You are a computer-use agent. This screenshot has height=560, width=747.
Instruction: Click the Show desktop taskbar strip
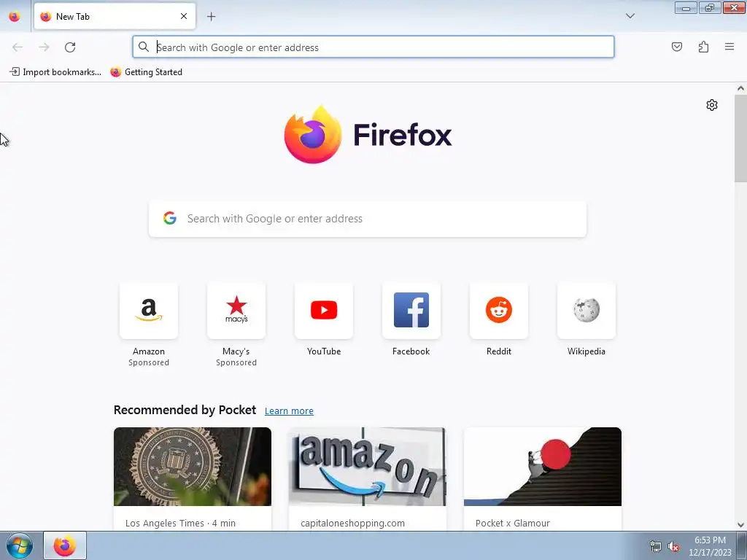click(x=742, y=545)
